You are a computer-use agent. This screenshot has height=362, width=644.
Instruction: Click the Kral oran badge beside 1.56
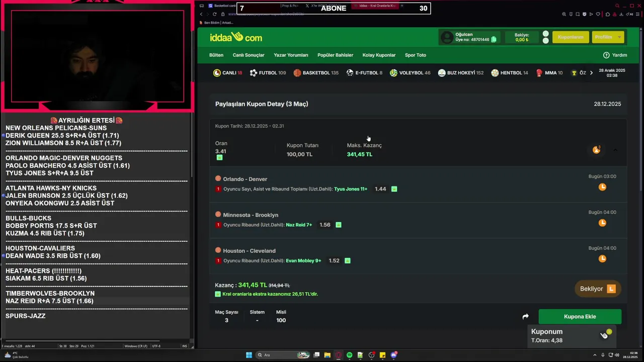(338, 225)
